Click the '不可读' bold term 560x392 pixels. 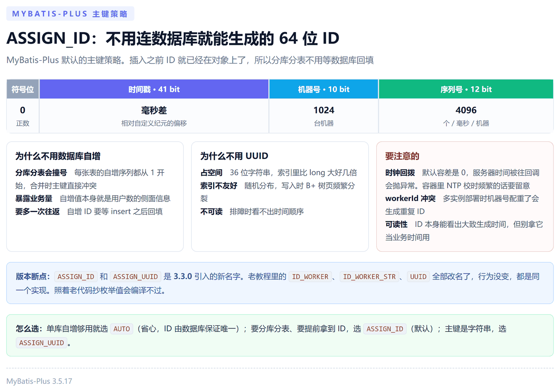click(211, 212)
